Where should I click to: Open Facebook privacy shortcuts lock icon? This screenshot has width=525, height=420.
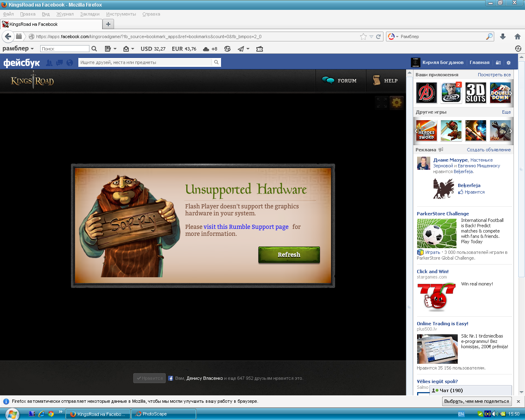[x=498, y=63]
